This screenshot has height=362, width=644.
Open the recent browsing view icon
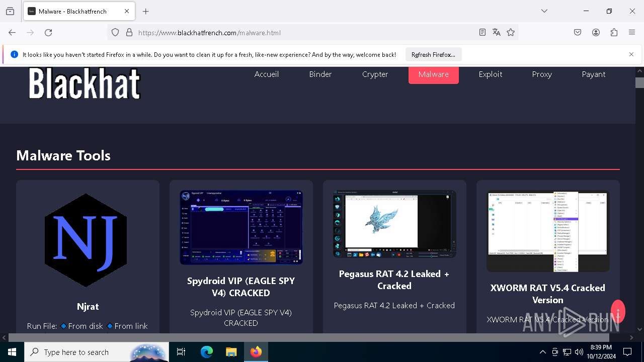coord(10,11)
